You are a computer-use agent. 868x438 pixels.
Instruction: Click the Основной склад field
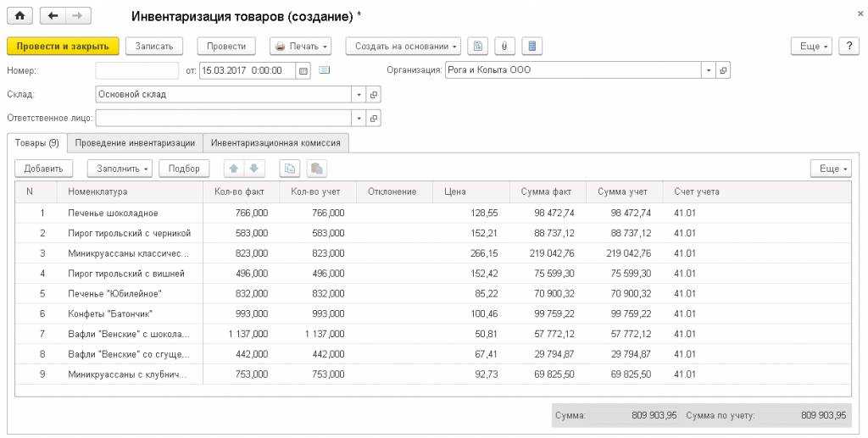click(224, 95)
